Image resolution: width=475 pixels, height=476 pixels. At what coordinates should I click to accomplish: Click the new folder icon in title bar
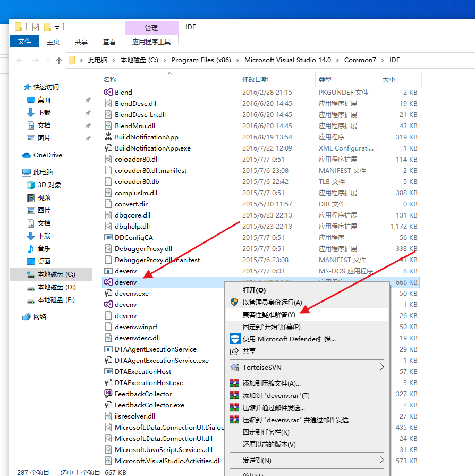pyautogui.click(x=47, y=27)
